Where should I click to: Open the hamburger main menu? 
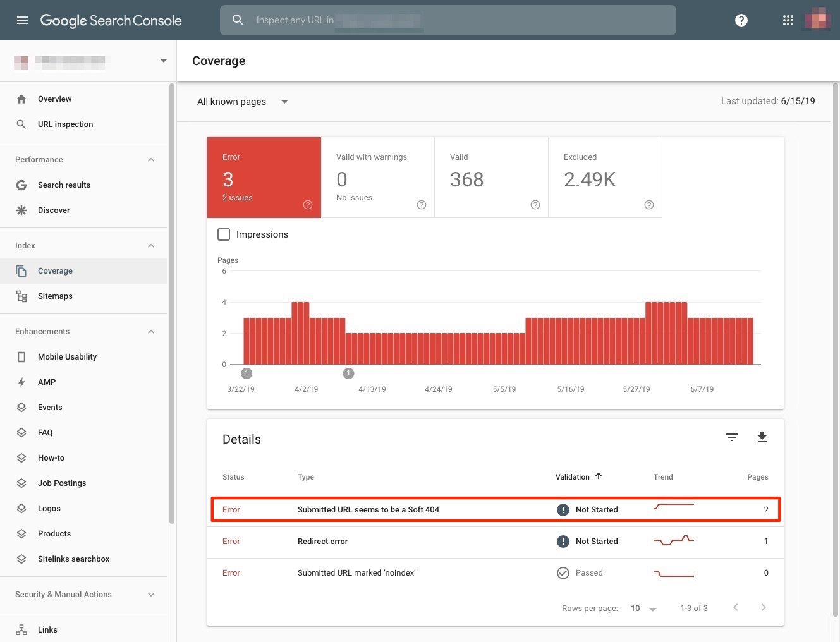pos(23,20)
